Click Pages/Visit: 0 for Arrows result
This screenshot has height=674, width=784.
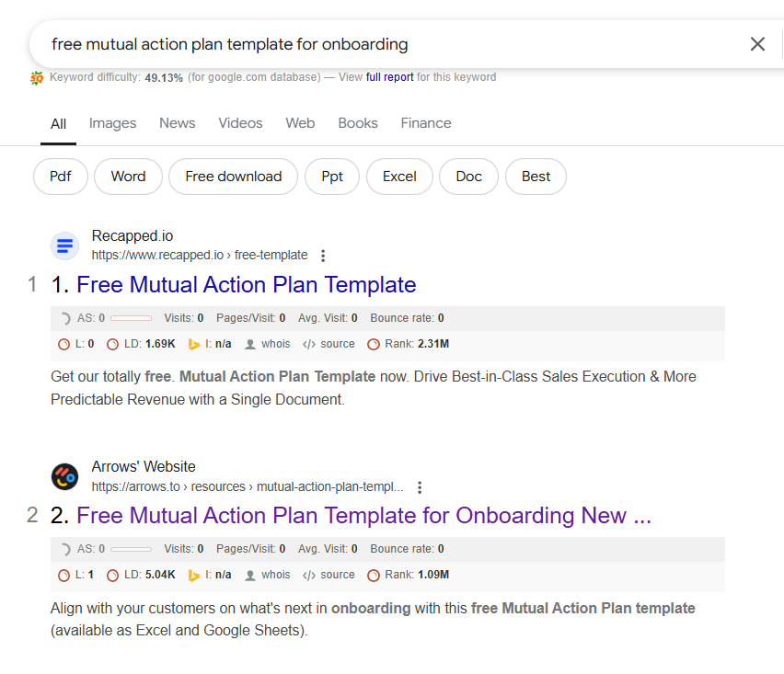[x=250, y=549]
